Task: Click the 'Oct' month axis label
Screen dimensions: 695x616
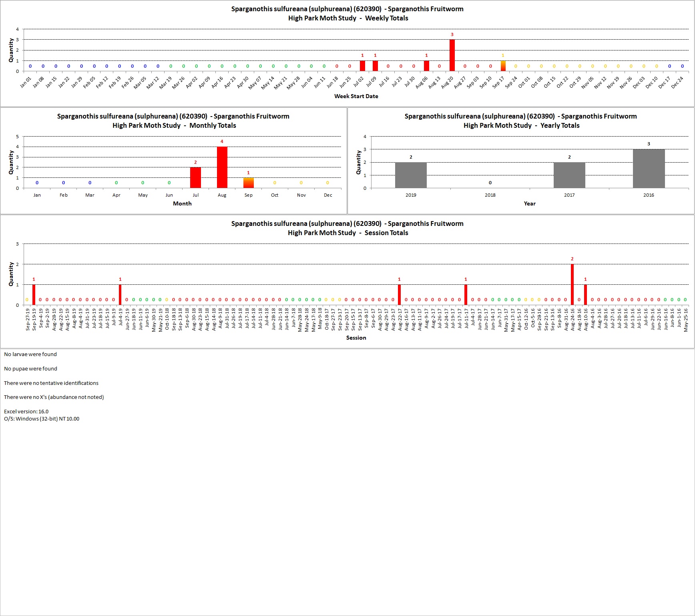Action: 275,195
